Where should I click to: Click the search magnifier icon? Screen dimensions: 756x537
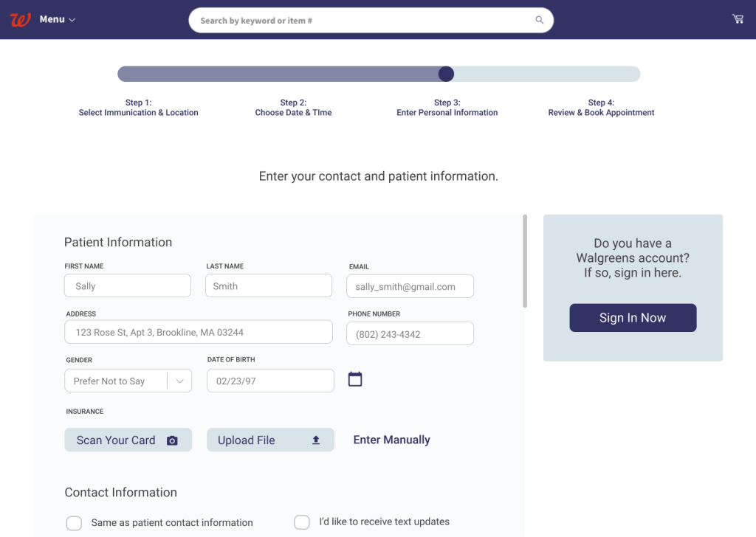coord(540,21)
